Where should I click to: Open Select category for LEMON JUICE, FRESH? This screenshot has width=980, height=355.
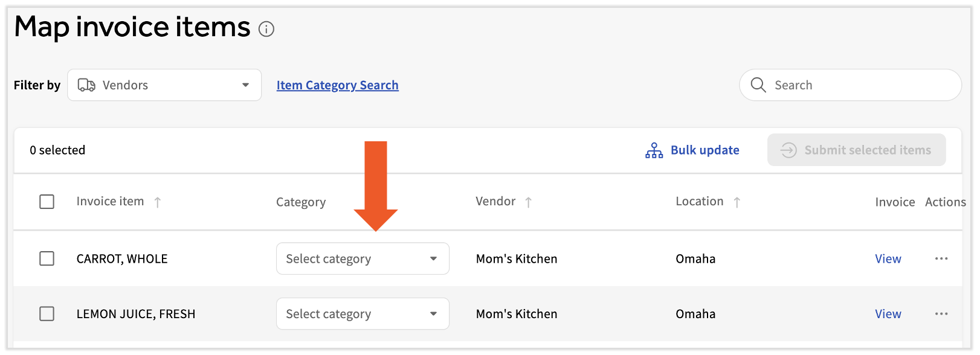(x=363, y=313)
